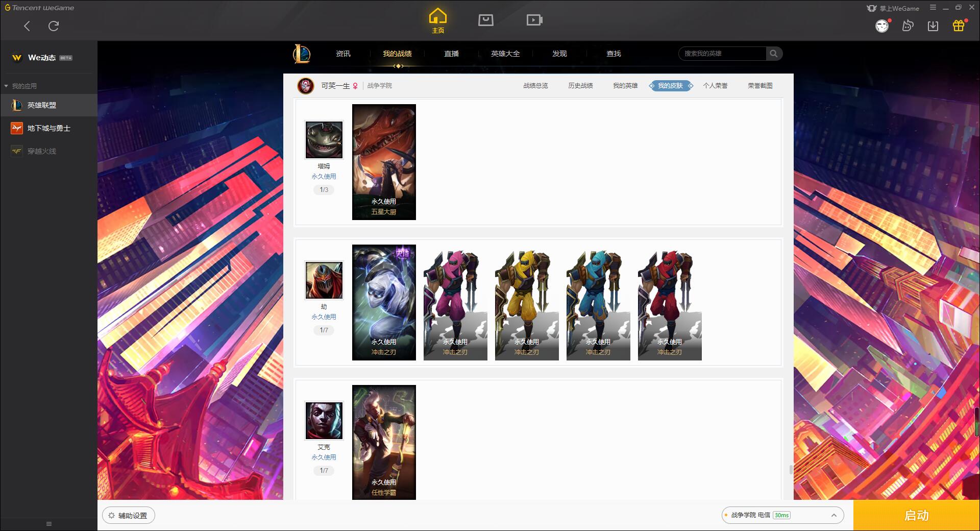Select 穿越火线 in sidebar
This screenshot has width=980, height=531.
click(48, 151)
